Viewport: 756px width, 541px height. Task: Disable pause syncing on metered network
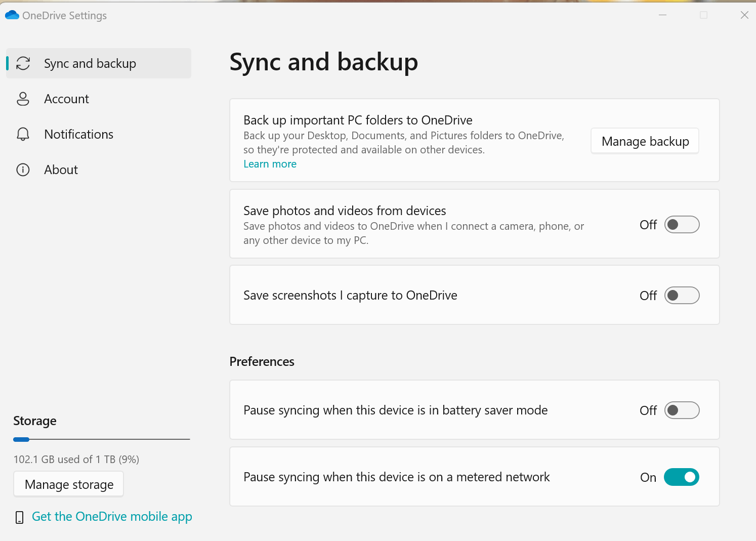[x=682, y=477]
